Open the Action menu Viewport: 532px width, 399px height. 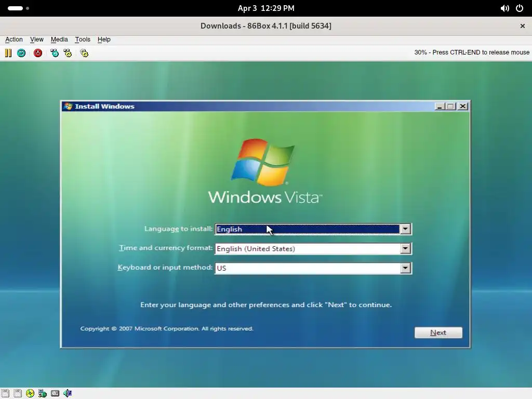[x=14, y=39]
